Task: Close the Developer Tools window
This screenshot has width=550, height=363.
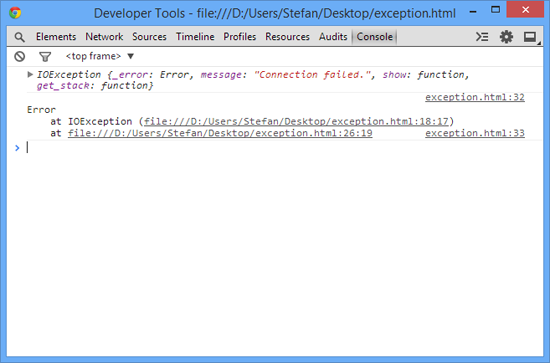Action: point(525,9)
